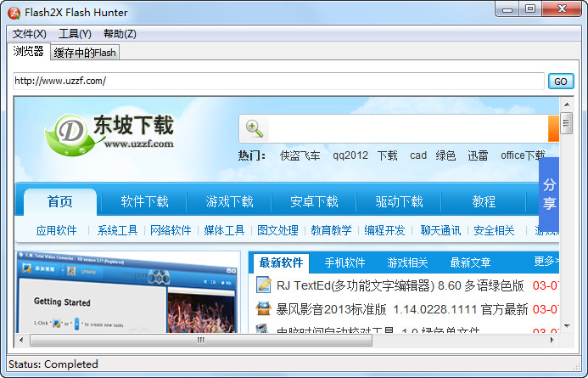The height and width of the screenshot is (378, 588).
Task: Open the 文件(X) menu
Action: point(29,34)
